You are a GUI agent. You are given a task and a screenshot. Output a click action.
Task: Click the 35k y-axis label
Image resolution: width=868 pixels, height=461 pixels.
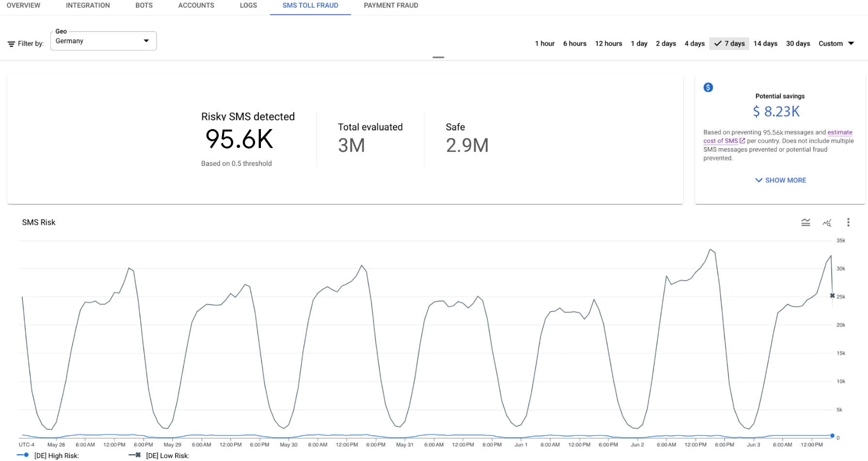point(841,240)
